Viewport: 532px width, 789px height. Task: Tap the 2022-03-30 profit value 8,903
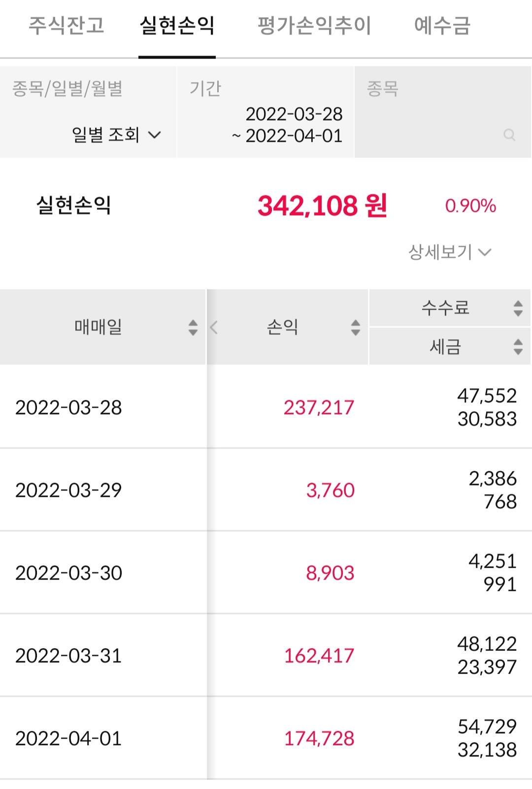[330, 573]
